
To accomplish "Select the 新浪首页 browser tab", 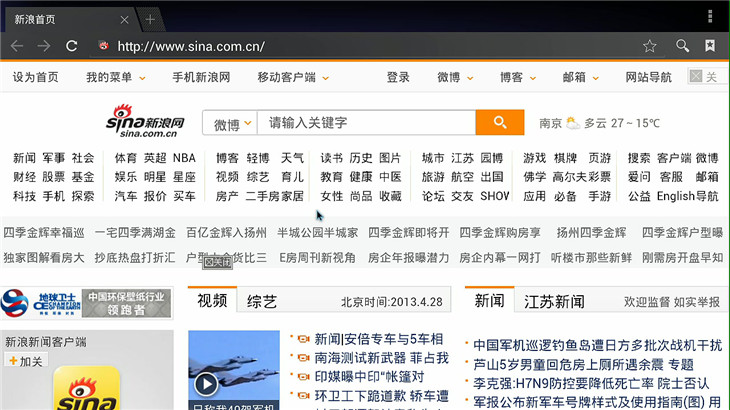I will pyautogui.click(x=68, y=20).
